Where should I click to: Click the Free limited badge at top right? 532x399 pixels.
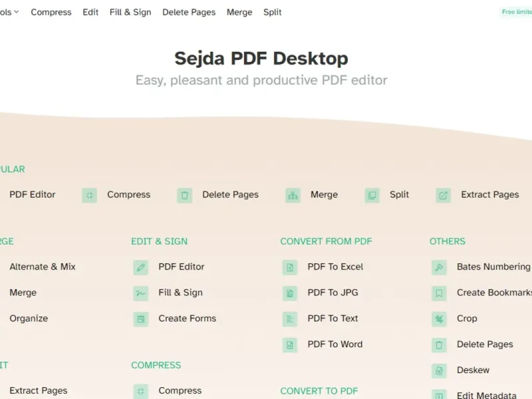516,12
